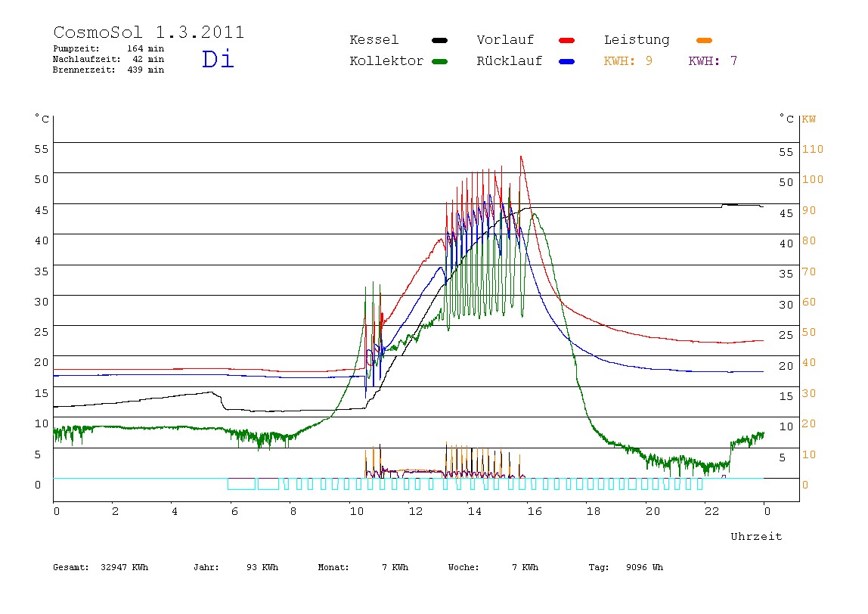Viewport: 868px width, 614px height.
Task: Click the 'Gesamt: 32947 KWh' total
Action: [x=101, y=567]
